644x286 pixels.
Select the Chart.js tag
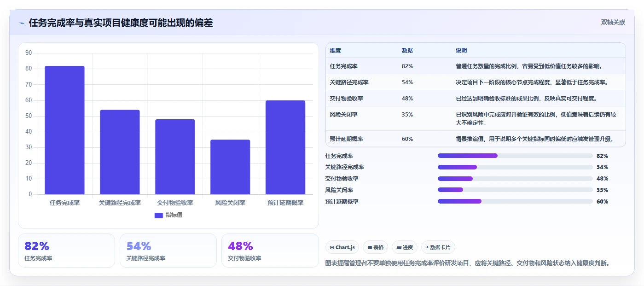click(342, 247)
